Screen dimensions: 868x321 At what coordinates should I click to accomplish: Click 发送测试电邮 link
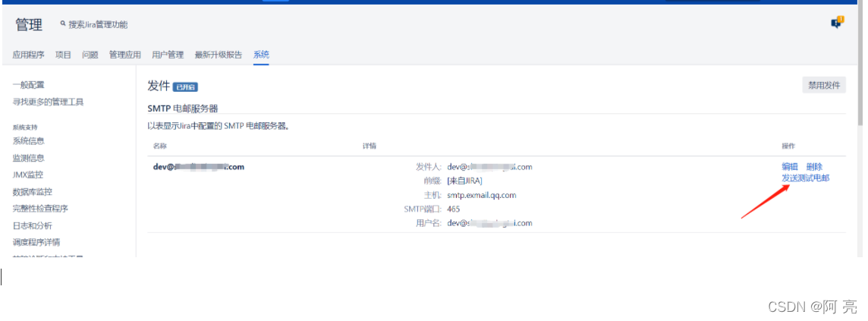806,178
